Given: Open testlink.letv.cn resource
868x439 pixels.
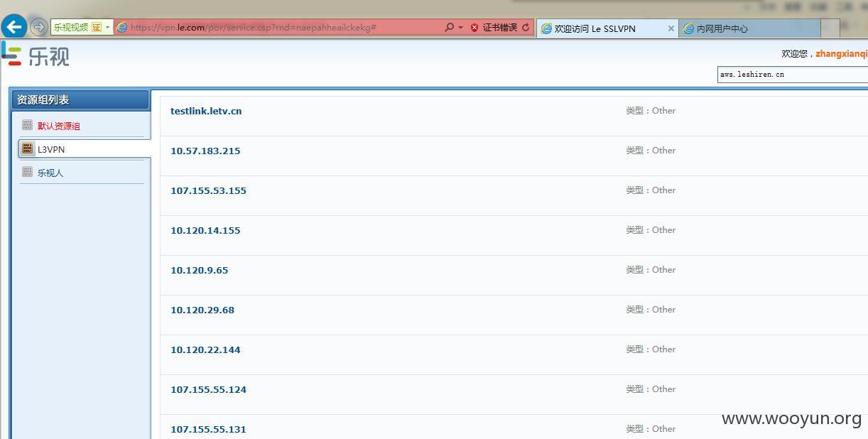Looking at the screenshot, I should 206,111.
